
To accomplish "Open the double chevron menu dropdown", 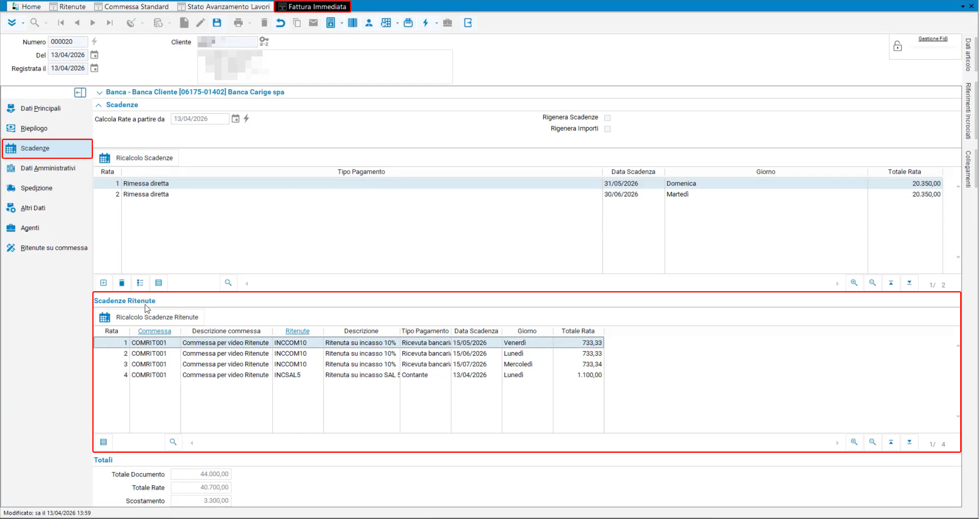I will pos(23,23).
